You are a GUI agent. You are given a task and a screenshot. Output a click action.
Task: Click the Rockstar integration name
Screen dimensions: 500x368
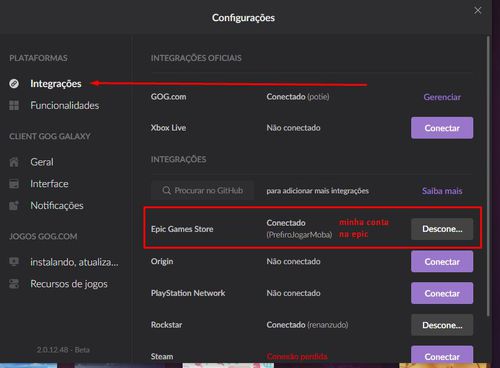(166, 325)
